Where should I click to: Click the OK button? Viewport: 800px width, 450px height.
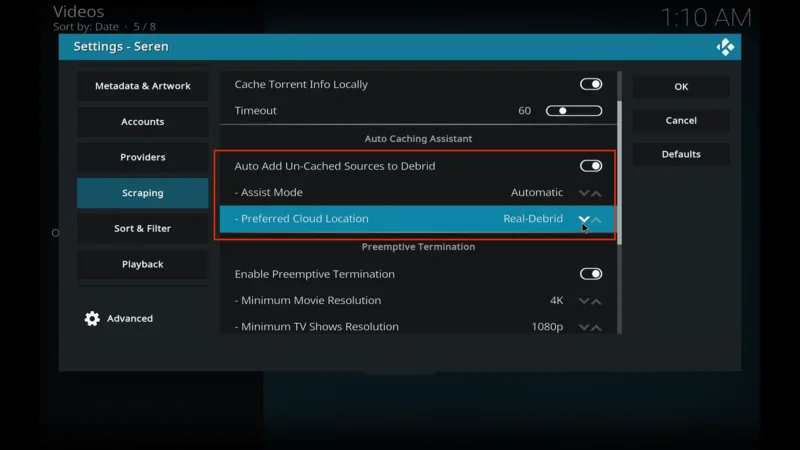[681, 87]
